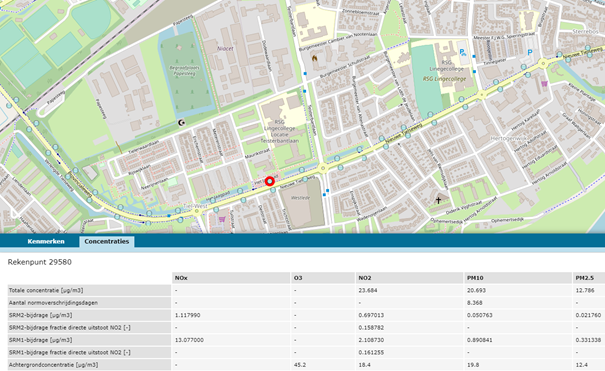
Task: Click the PM10 background value 19.8
Action: pyautogui.click(x=473, y=365)
